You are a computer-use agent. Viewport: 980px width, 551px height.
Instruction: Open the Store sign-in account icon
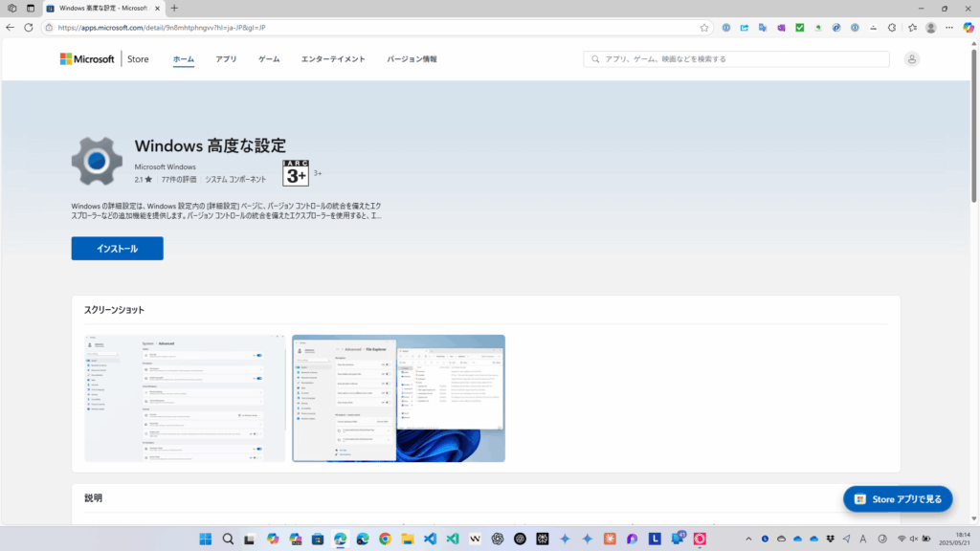click(912, 58)
